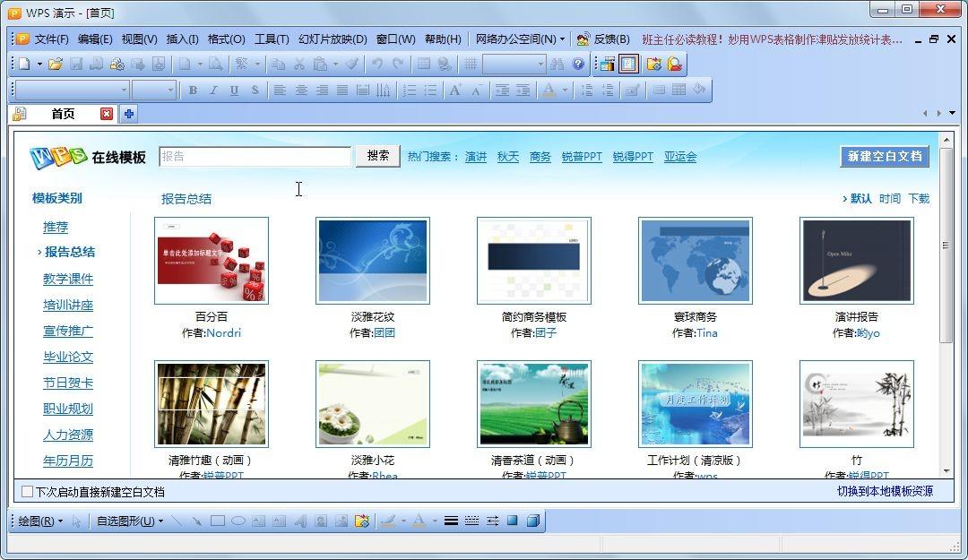Select the 环球商务 template thumbnail
This screenshot has width=968, height=560.
[x=696, y=261]
